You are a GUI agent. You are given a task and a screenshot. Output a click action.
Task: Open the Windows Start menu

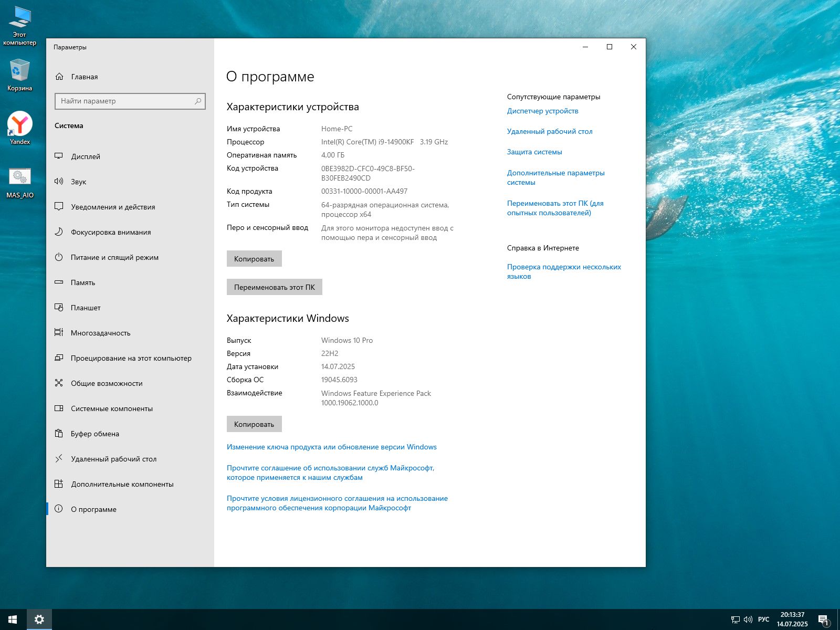[x=13, y=619]
